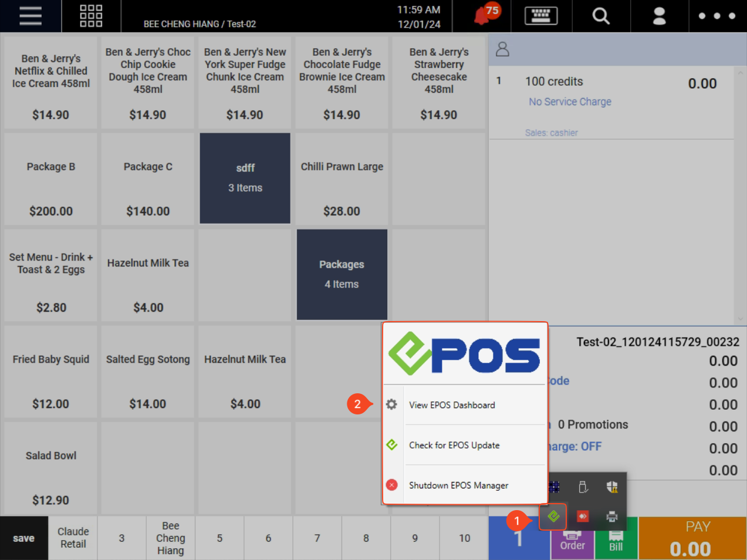
Task: Select the category tab labeled 8
Action: pos(366,538)
